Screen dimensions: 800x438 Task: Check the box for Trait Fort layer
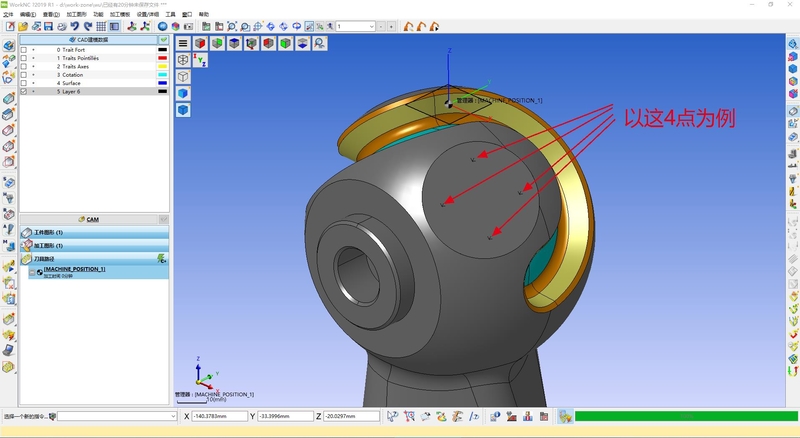(x=24, y=49)
